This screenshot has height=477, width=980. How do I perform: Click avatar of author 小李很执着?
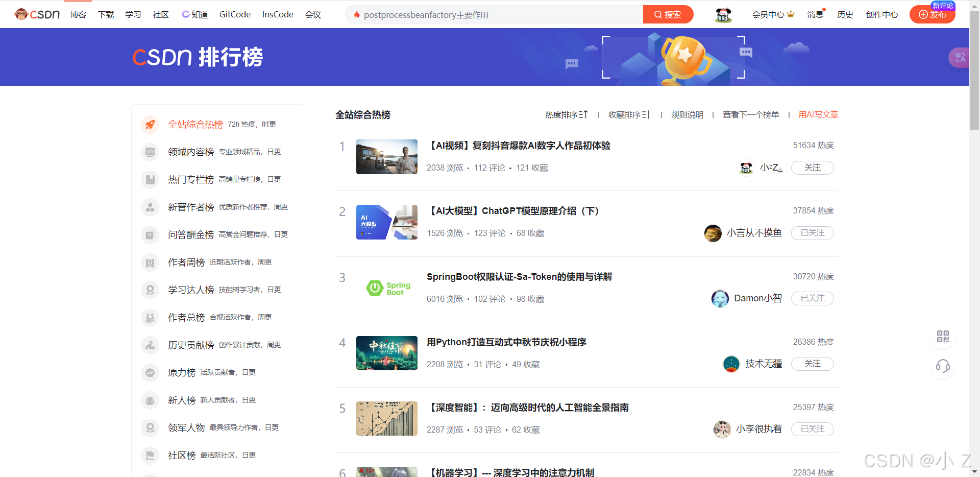point(722,429)
